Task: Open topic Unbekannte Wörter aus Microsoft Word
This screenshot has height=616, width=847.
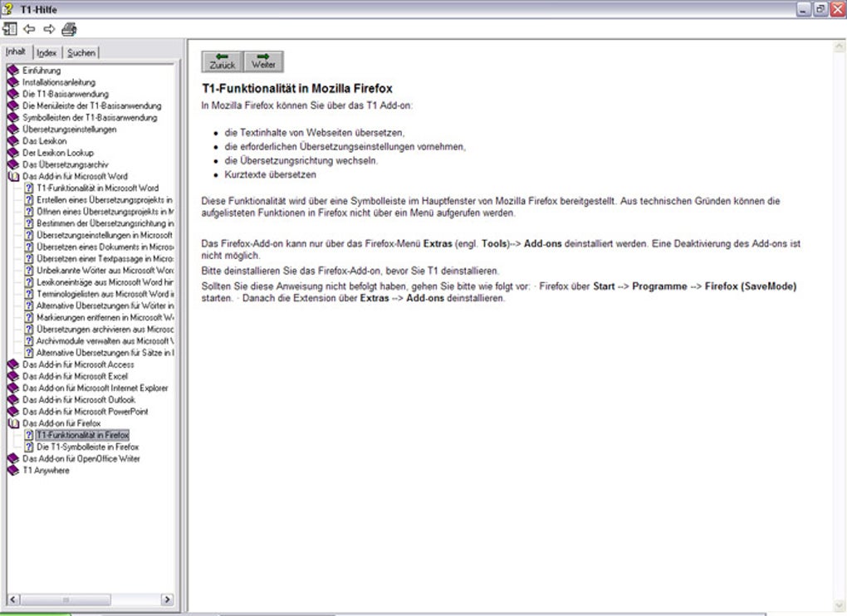Action: pos(105,271)
